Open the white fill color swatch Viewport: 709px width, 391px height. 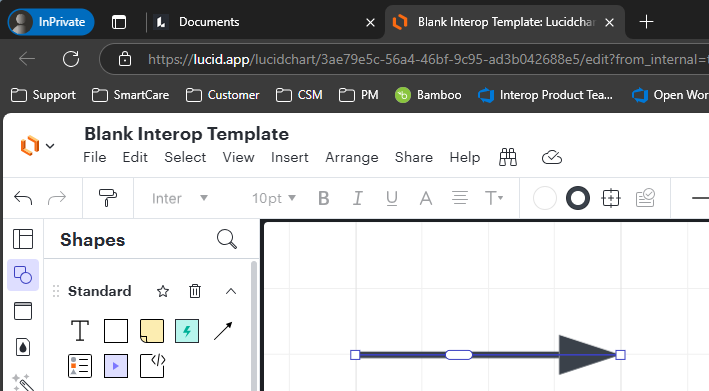click(x=545, y=198)
